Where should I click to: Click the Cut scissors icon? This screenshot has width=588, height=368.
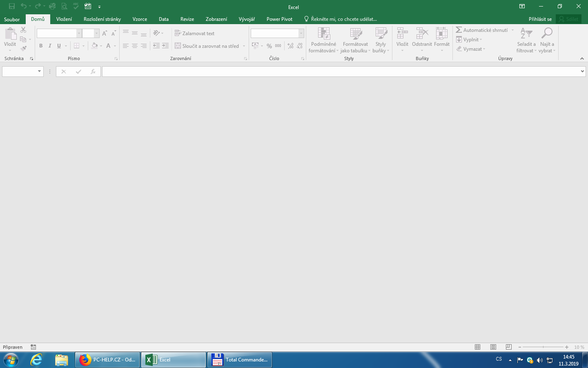coord(23,30)
